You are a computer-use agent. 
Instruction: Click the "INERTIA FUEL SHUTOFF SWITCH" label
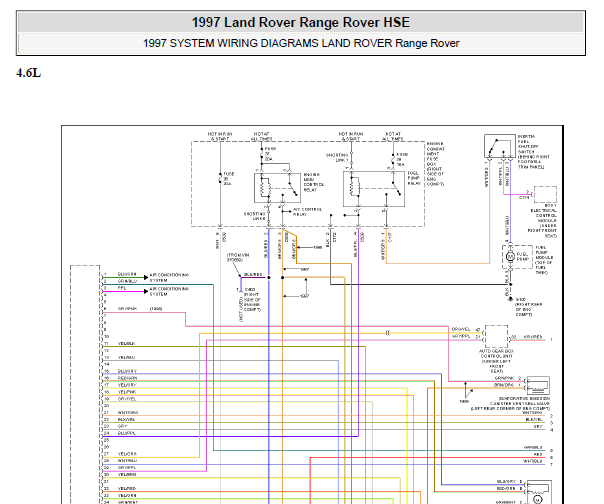pos(534,152)
